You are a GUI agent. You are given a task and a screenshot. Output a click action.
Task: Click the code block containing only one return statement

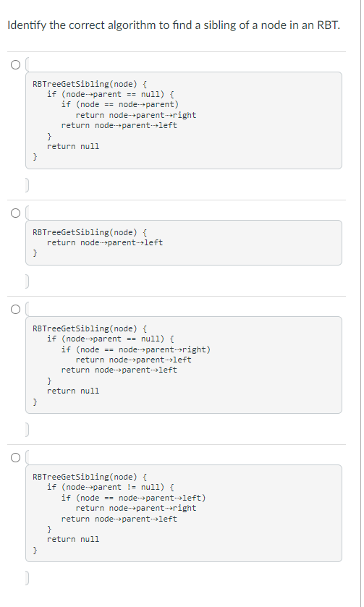click(184, 242)
